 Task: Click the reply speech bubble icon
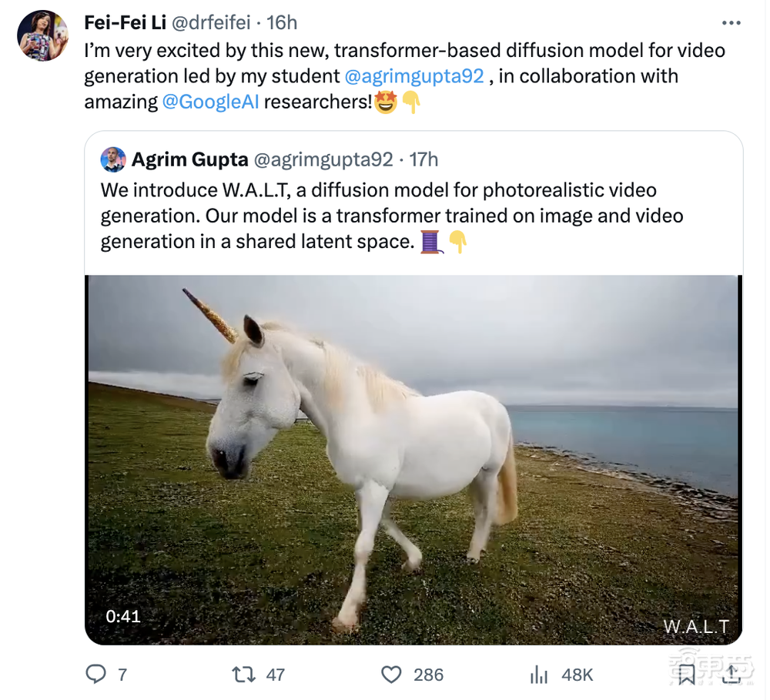point(95,675)
